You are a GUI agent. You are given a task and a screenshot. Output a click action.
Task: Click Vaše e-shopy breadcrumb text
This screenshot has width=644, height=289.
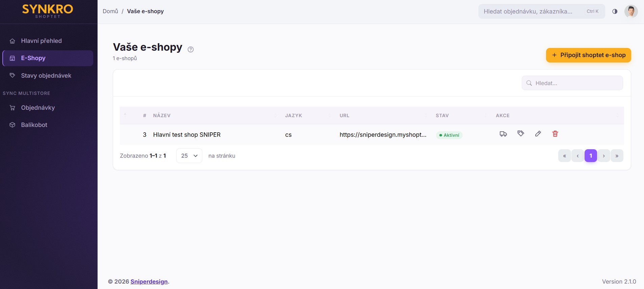point(145,11)
